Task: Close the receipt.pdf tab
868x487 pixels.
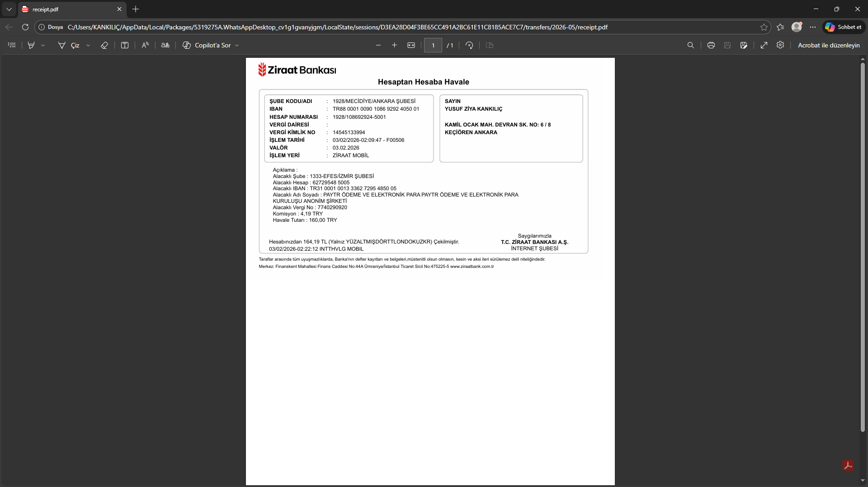Action: 119,9
